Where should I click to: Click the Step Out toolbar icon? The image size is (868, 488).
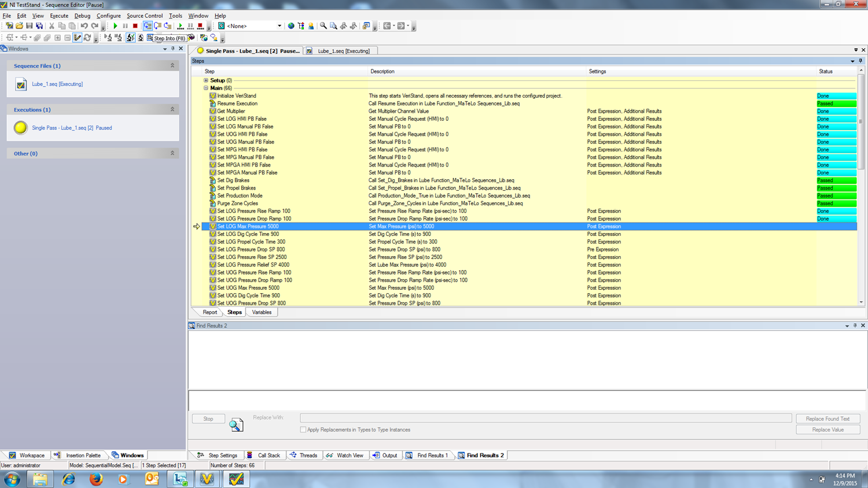point(167,26)
